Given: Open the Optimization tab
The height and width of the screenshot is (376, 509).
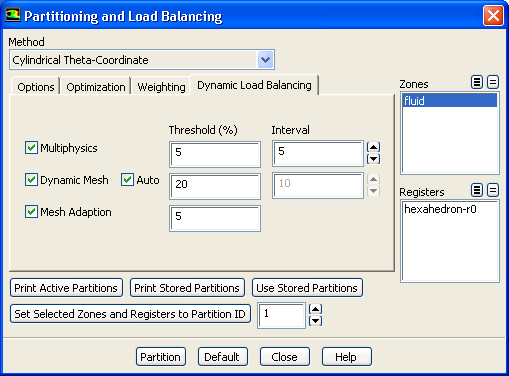Looking at the screenshot, I should coord(96,87).
